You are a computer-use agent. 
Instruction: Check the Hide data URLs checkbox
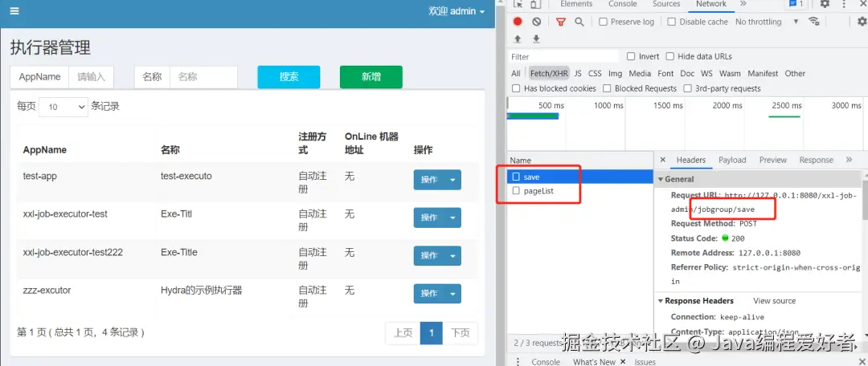669,56
